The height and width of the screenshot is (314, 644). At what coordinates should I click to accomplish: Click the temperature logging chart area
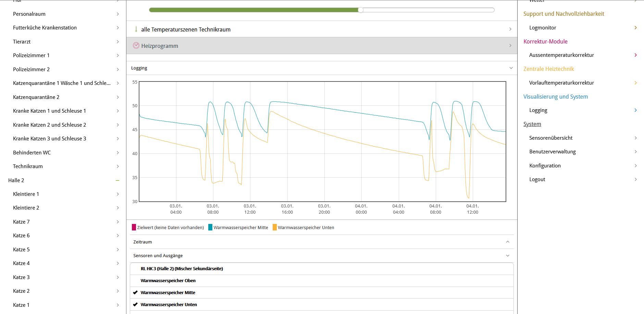click(322, 141)
